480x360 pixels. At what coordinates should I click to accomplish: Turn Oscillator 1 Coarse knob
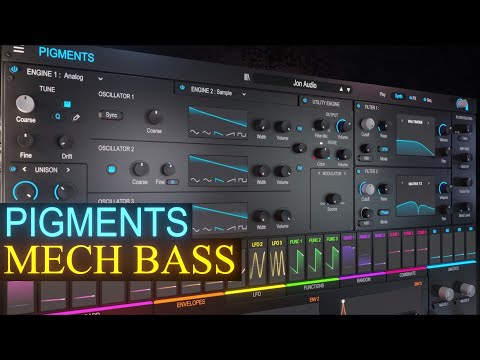pyautogui.click(x=154, y=117)
